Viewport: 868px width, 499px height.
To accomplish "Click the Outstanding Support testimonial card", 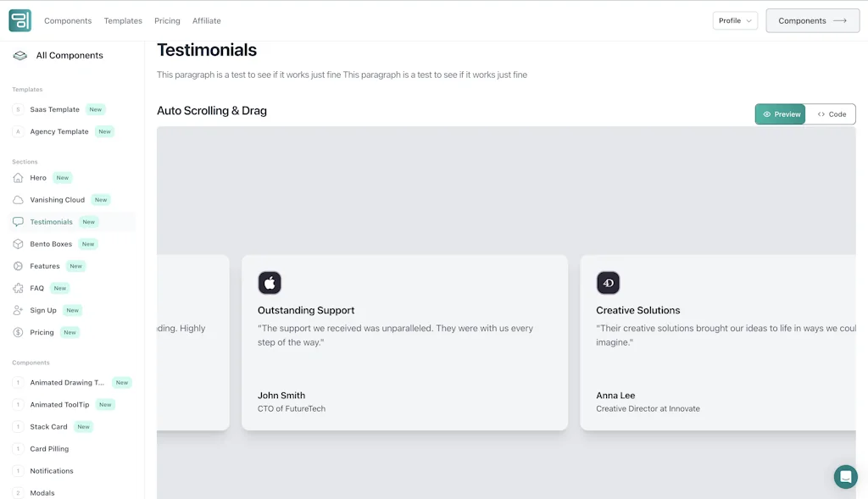I will tap(404, 356).
